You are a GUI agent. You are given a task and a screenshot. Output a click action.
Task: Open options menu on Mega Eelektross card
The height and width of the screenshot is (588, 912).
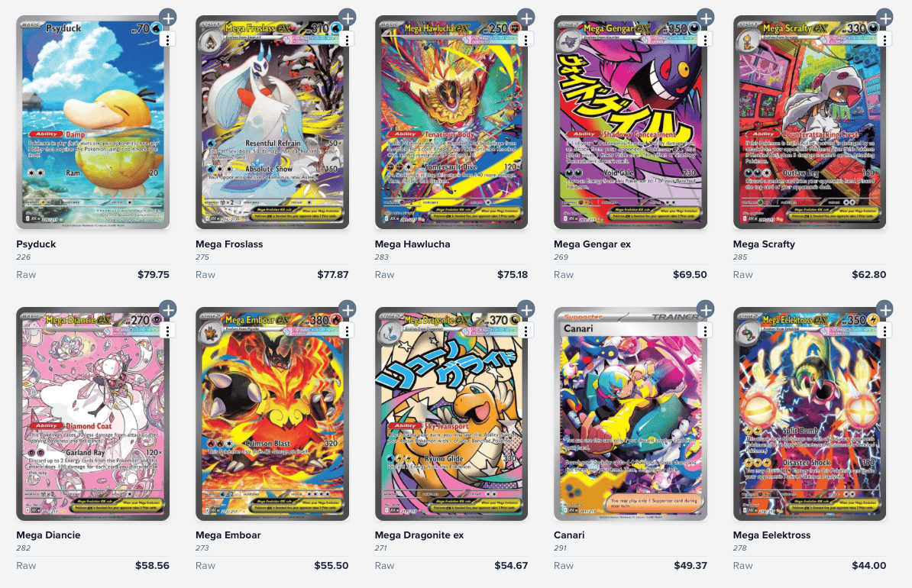pos(885,331)
